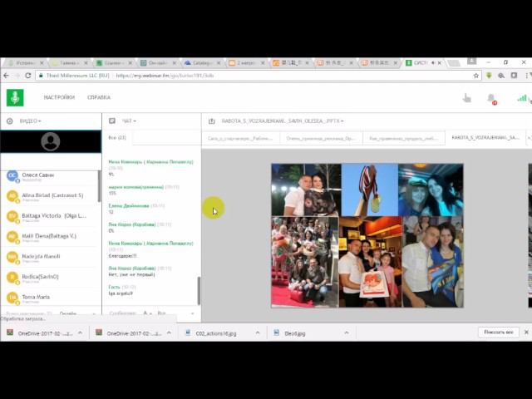Viewport: 532px width, 399px height.
Task: Click Baltaga Victoria's yellow avatar
Action: 12,216
